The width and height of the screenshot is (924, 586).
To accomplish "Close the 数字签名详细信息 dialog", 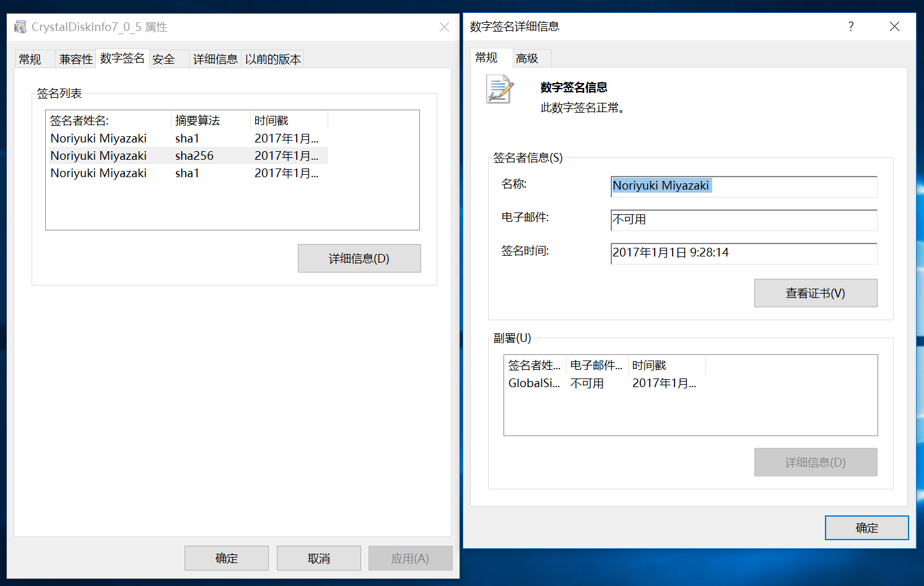I will click(894, 26).
